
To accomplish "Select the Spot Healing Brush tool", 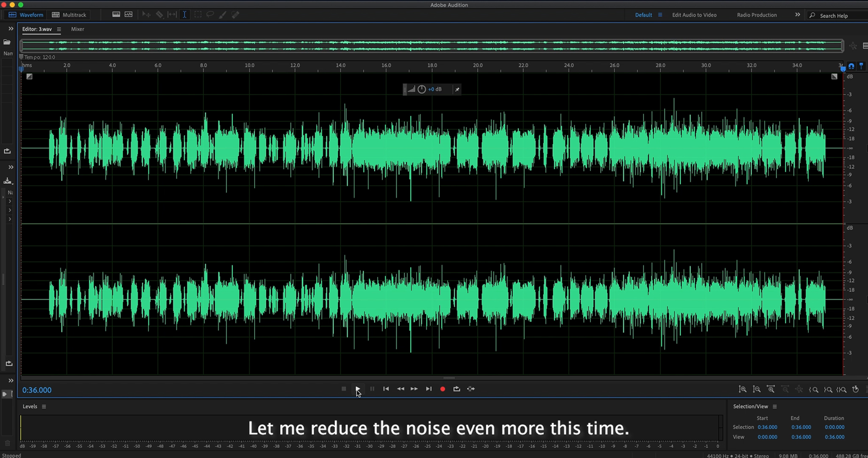I will tap(236, 14).
